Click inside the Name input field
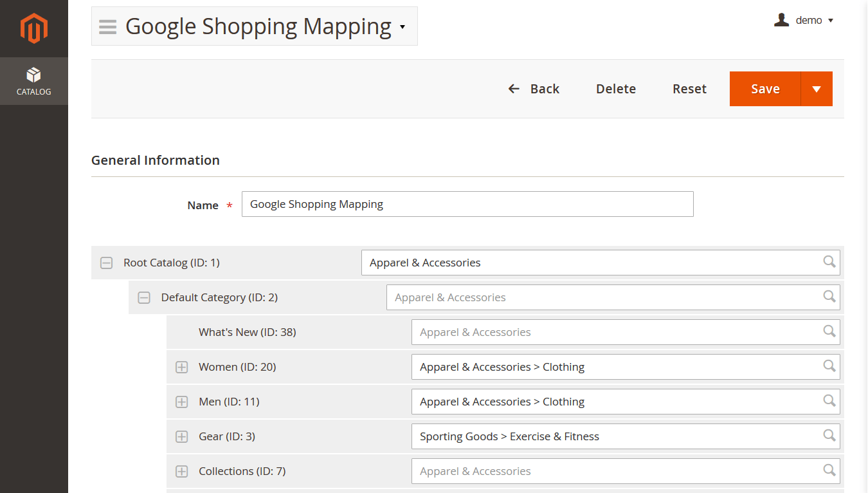The width and height of the screenshot is (868, 493). 467,204
